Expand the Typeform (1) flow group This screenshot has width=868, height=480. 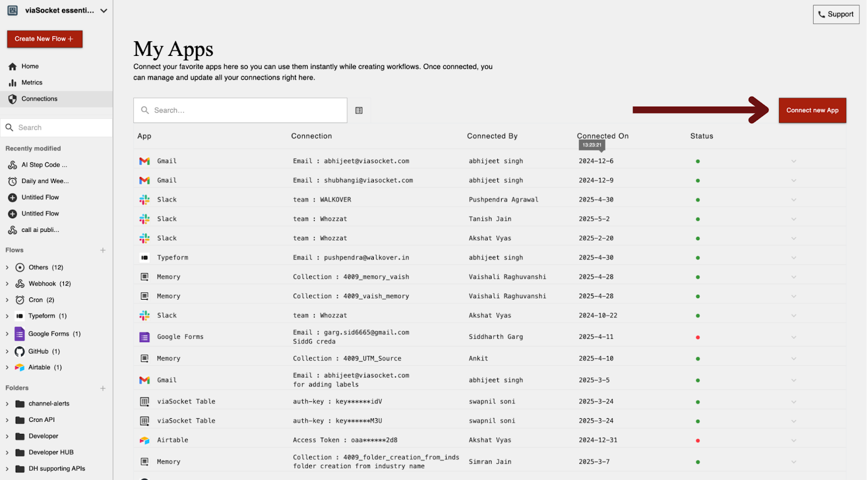[7, 316]
